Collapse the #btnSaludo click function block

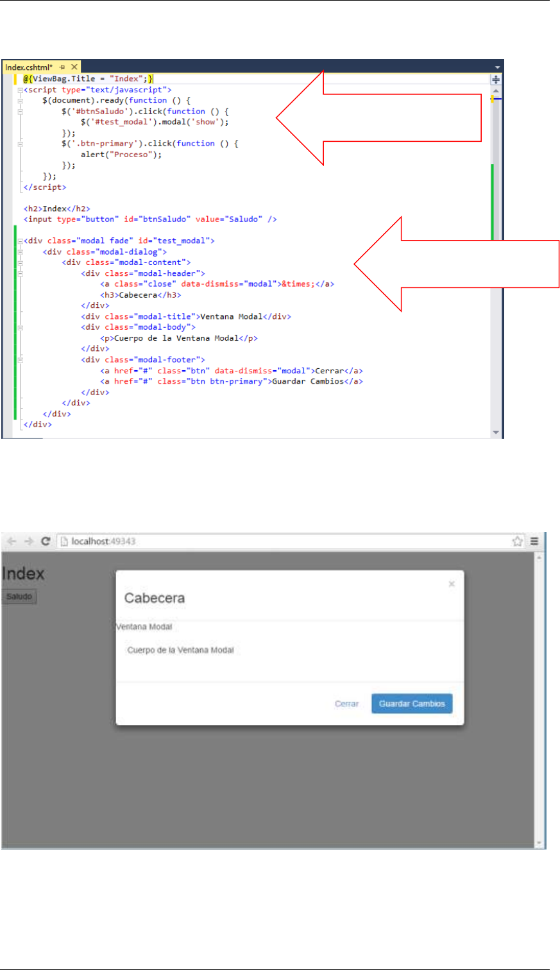click(20, 112)
